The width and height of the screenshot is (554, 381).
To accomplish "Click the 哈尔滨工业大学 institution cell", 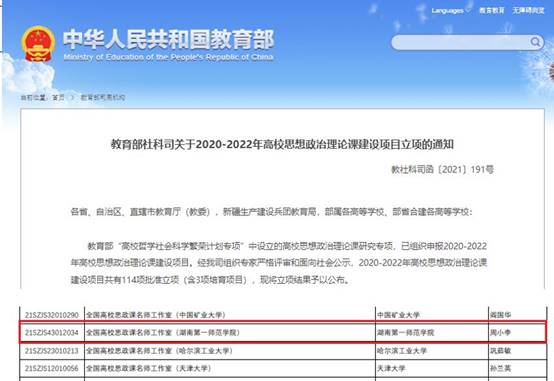I will click(x=432, y=351).
